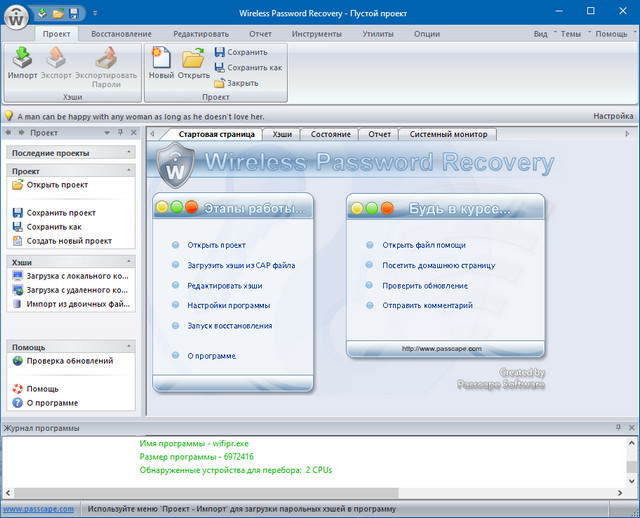Pin the Журнал программы panel
Image resolution: width=640 pixels, height=518 pixels.
pyautogui.click(x=618, y=427)
